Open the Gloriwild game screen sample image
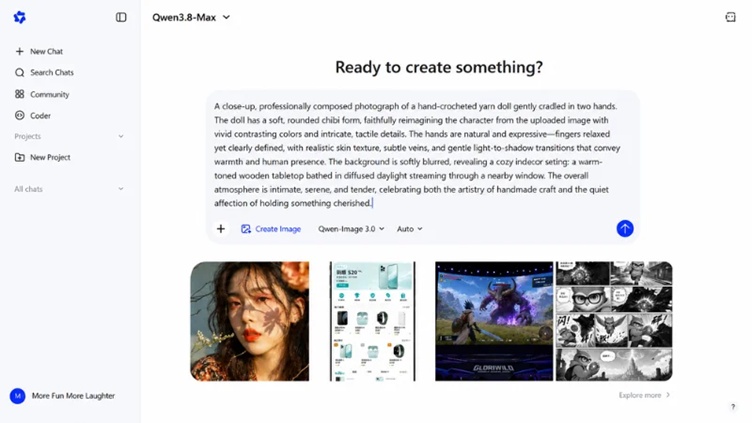The image size is (752, 423). click(494, 321)
